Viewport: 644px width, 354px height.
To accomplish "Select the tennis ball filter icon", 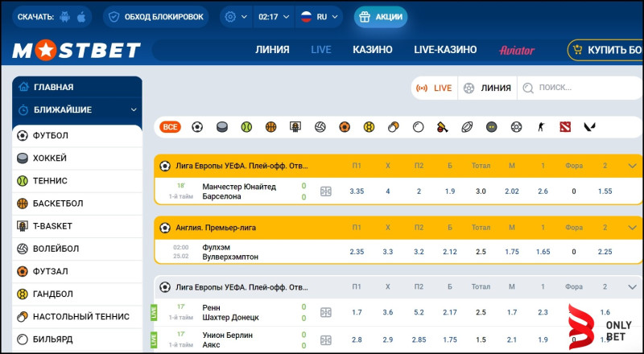I will [246, 127].
